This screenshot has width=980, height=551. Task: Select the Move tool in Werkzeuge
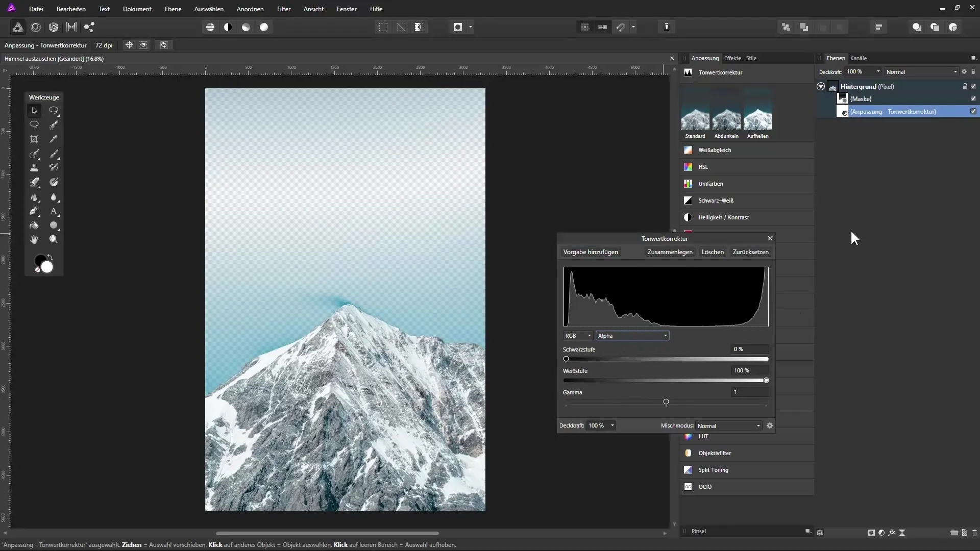point(34,110)
